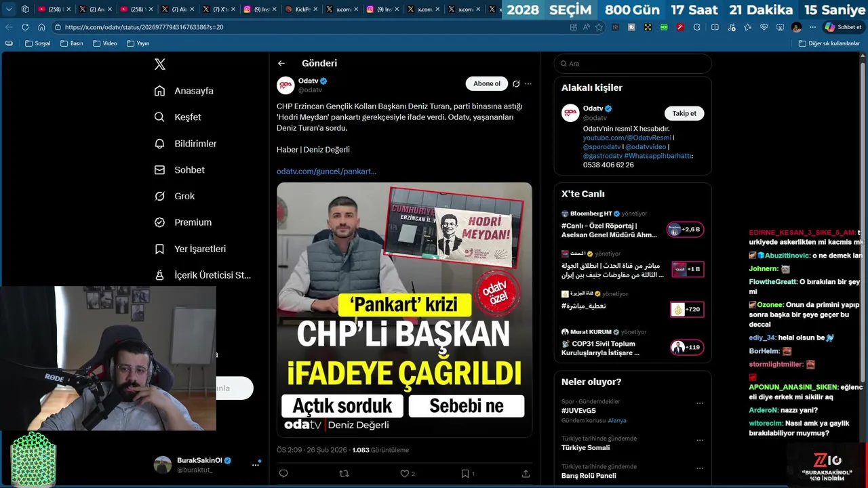The image size is (868, 488).
Task: Open browser workspaces icon
Action: [x=25, y=9]
